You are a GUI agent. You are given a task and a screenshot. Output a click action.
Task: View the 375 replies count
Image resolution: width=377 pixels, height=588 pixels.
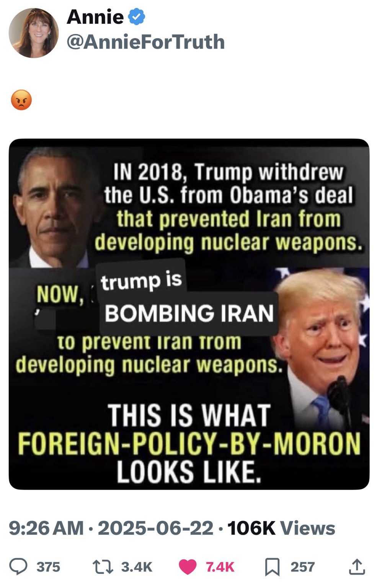coord(48,567)
